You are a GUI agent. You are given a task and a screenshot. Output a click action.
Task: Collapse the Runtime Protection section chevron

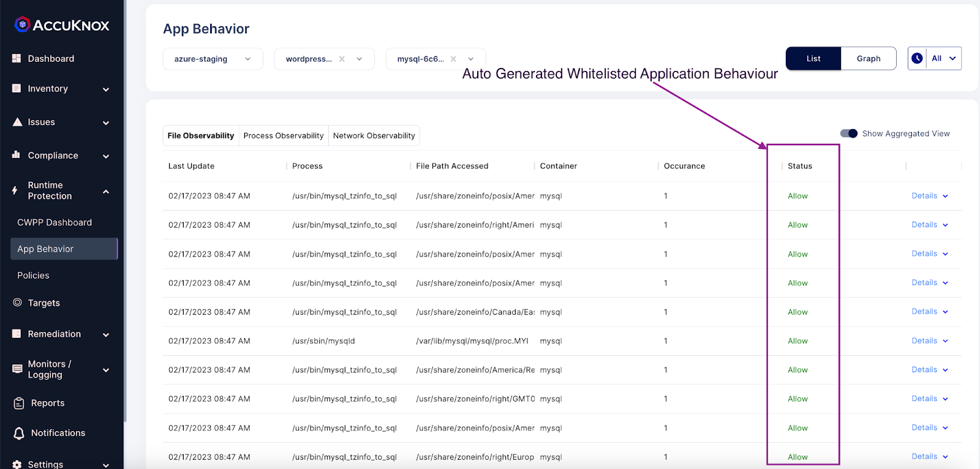point(106,192)
